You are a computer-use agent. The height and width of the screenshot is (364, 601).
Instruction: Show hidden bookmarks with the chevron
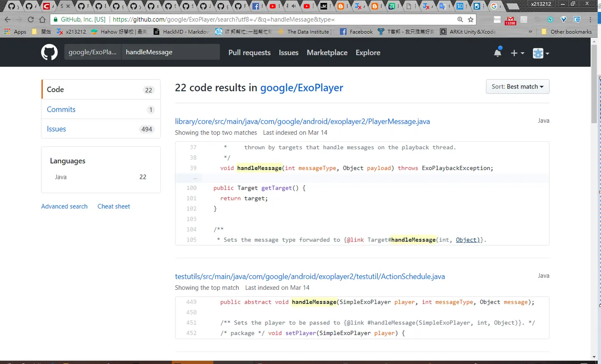[530, 32]
